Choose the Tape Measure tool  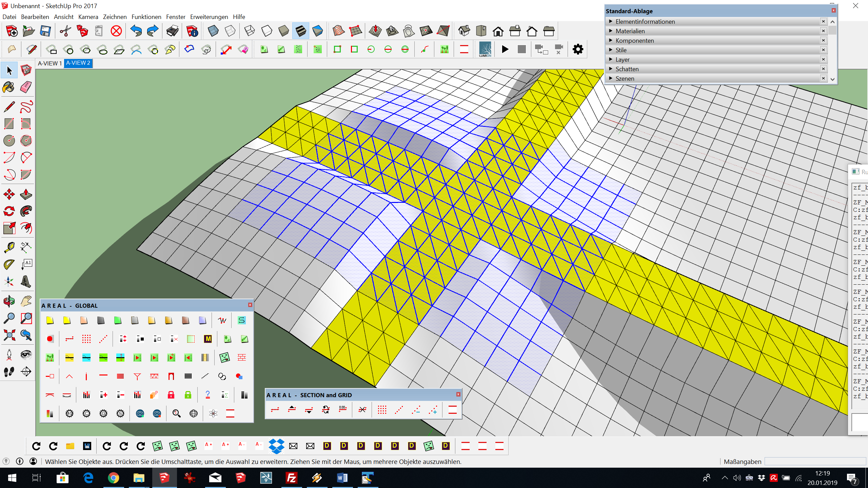tap(9, 247)
